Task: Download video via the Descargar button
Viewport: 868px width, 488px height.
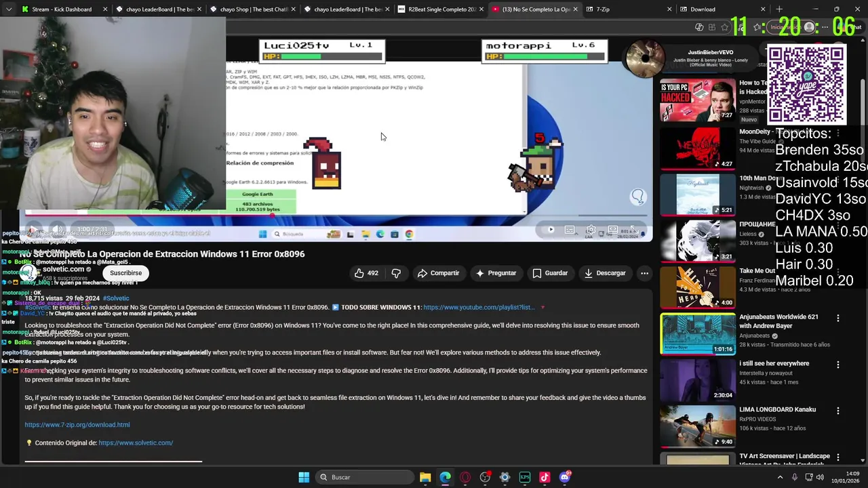Action: tap(605, 273)
